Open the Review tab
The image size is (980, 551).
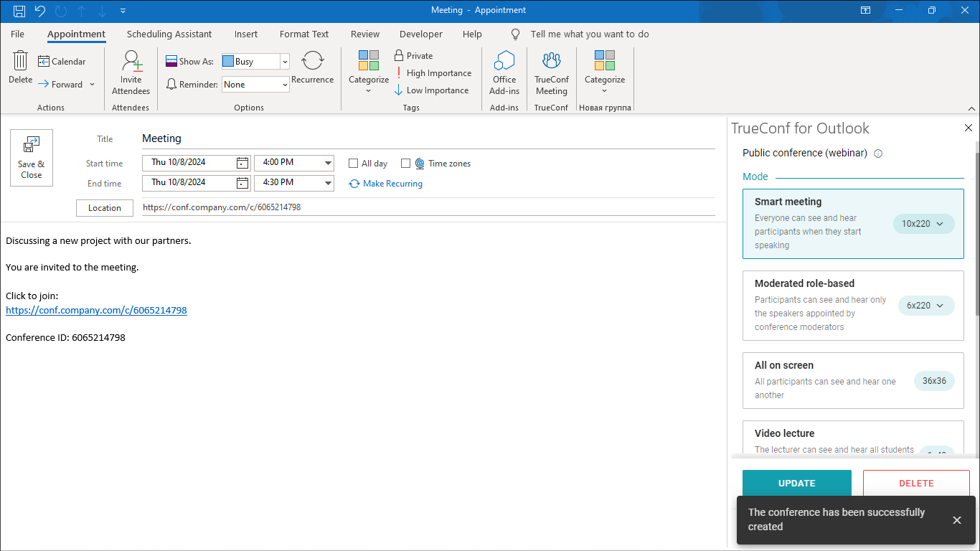(x=365, y=34)
